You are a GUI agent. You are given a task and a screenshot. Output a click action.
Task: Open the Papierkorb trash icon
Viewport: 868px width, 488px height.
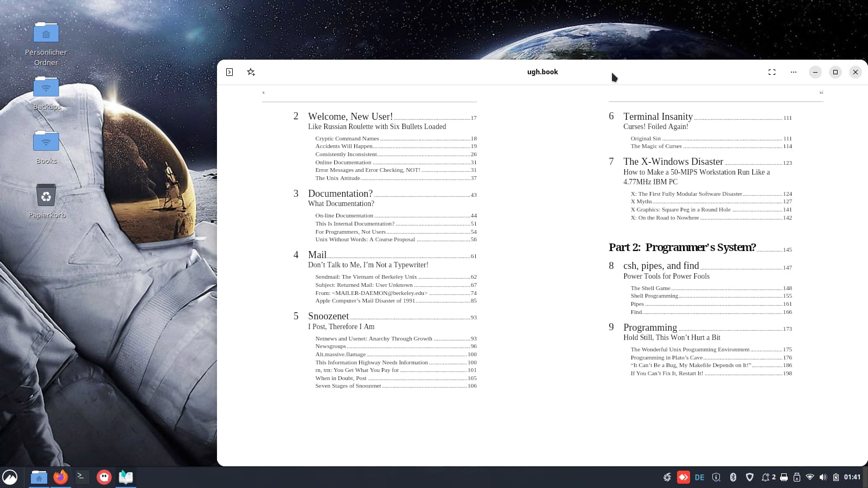(46, 196)
